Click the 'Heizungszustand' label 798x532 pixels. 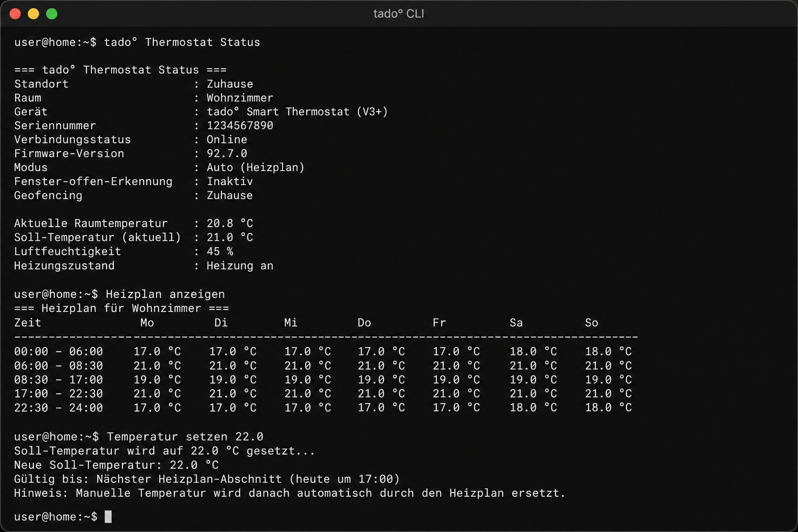[64, 266]
